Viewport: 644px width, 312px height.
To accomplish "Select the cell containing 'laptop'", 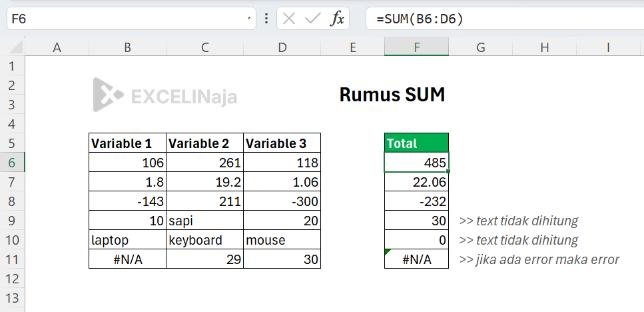I will coord(128,239).
